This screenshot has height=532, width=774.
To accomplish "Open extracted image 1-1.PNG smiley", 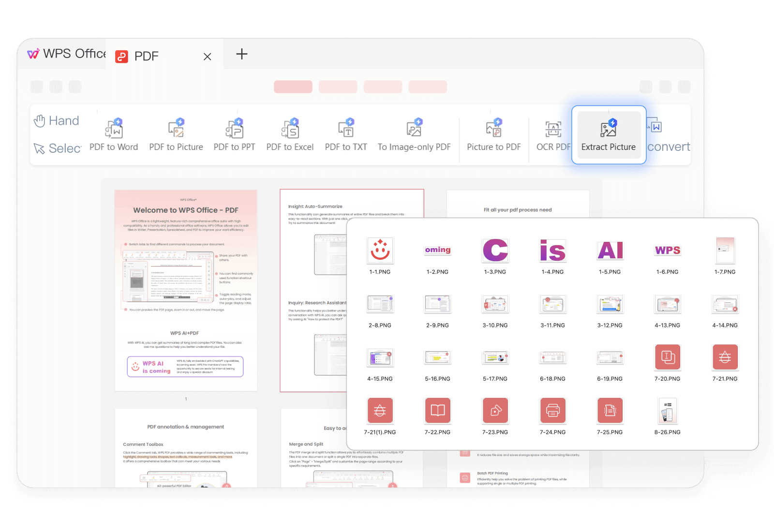I will point(380,250).
